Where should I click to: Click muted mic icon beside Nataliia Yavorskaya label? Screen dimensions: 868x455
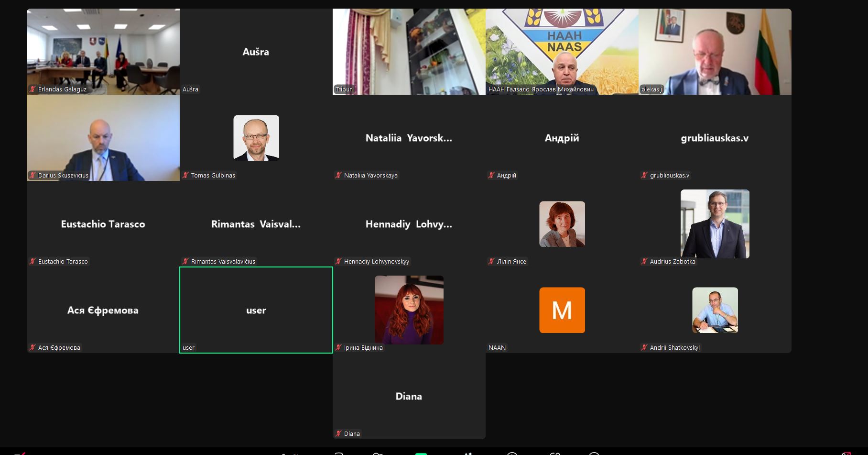[x=338, y=176]
